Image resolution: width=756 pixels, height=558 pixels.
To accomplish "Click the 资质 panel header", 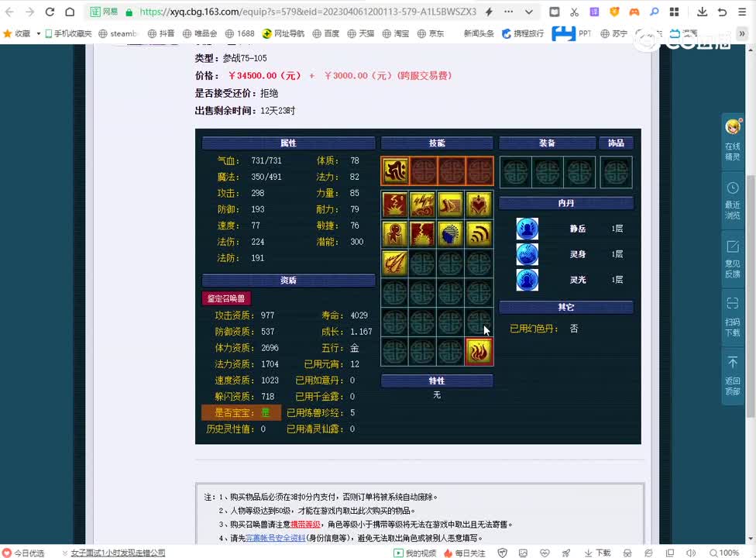I will [x=288, y=281].
